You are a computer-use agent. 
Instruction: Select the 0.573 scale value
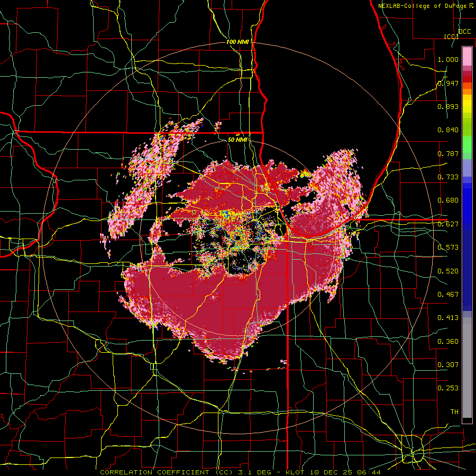click(448, 248)
